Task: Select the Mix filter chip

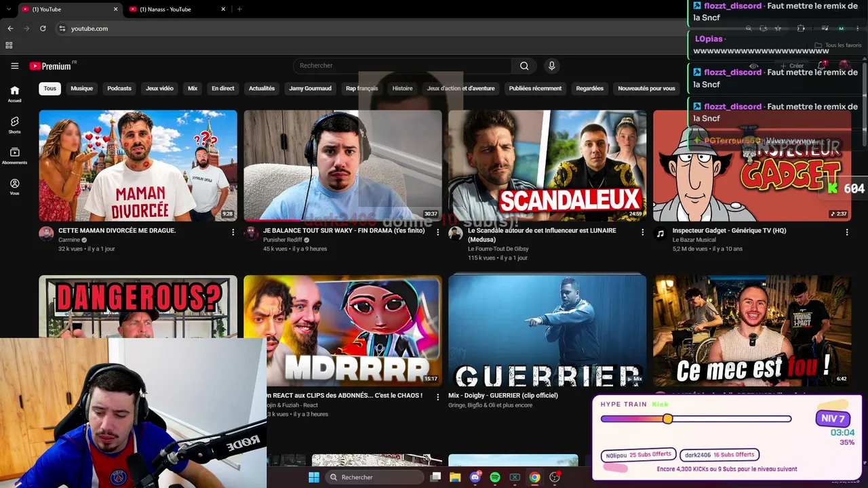Action: click(x=193, y=88)
